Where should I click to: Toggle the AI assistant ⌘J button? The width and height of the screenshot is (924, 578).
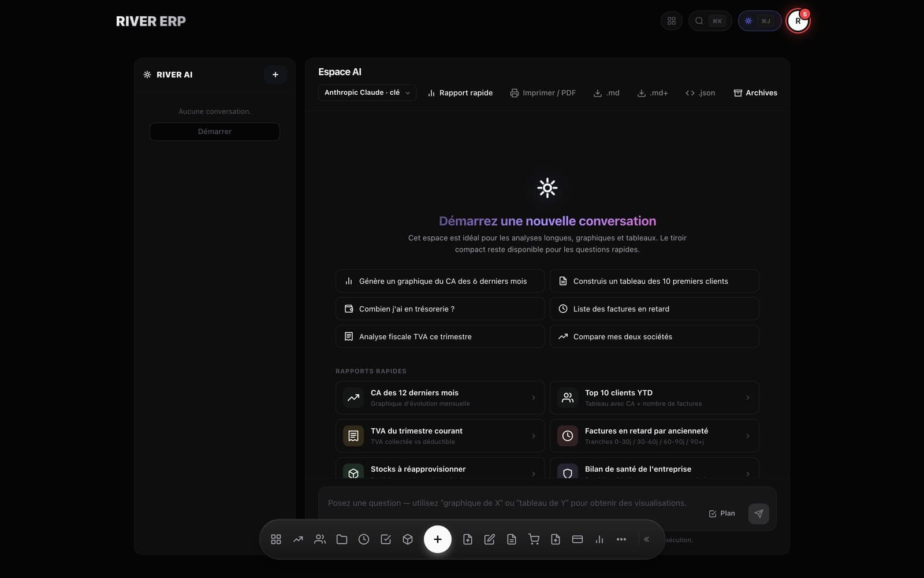click(x=759, y=21)
